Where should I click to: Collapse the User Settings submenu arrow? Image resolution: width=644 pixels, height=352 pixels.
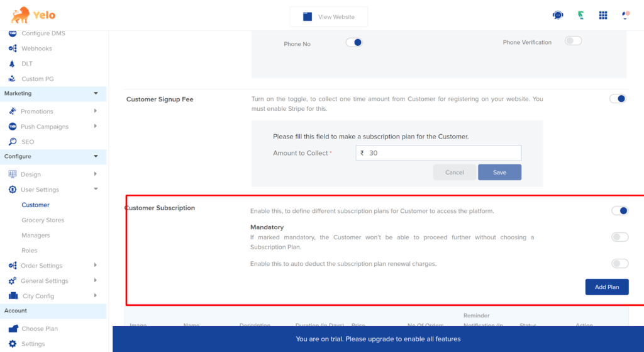pos(96,189)
